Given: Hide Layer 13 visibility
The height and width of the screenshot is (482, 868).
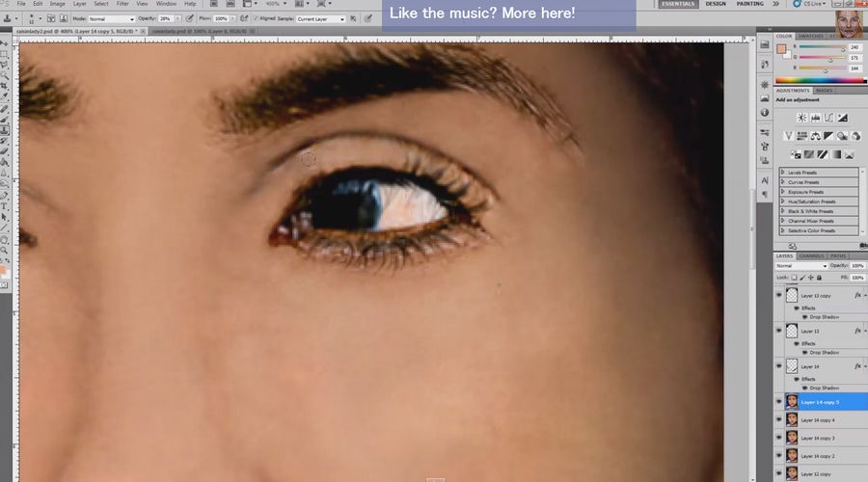Looking at the screenshot, I should click(x=779, y=331).
